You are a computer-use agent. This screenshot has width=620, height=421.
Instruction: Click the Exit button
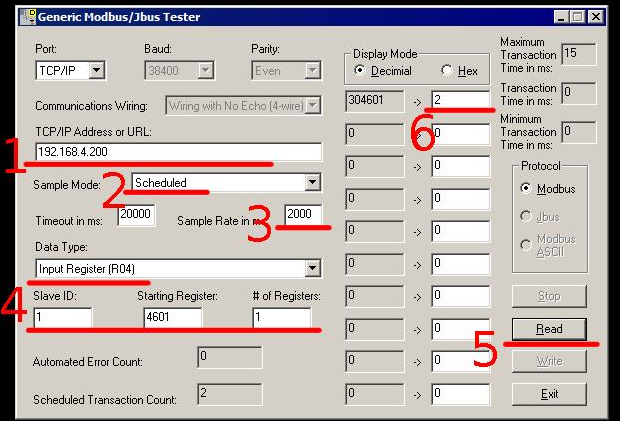549,394
